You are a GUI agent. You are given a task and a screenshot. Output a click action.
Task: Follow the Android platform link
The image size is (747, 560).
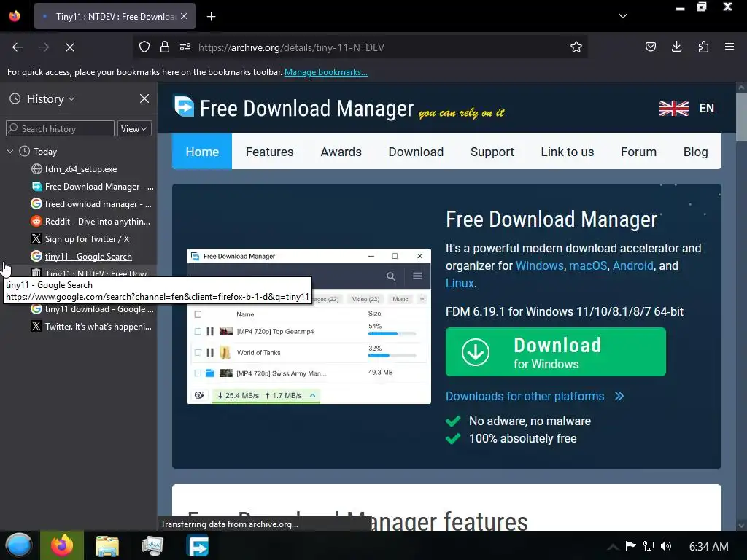632,265
